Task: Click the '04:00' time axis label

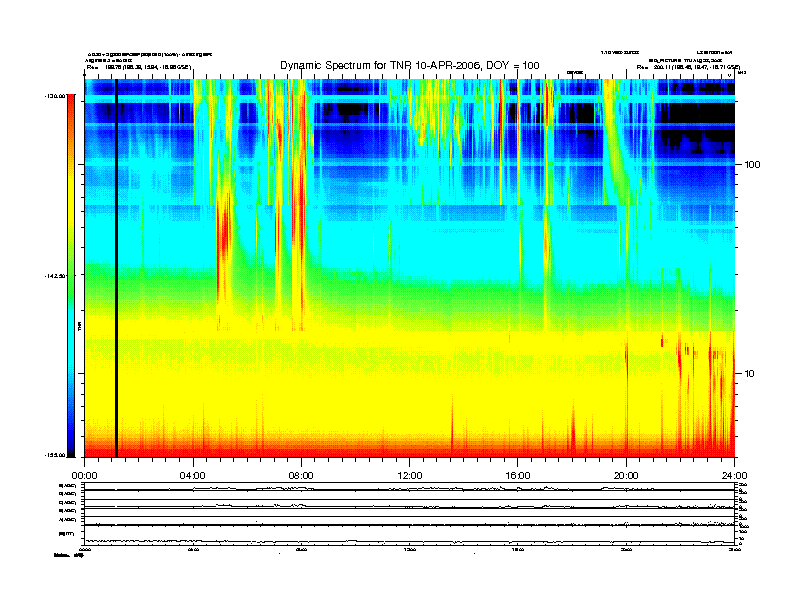Action: (x=193, y=476)
